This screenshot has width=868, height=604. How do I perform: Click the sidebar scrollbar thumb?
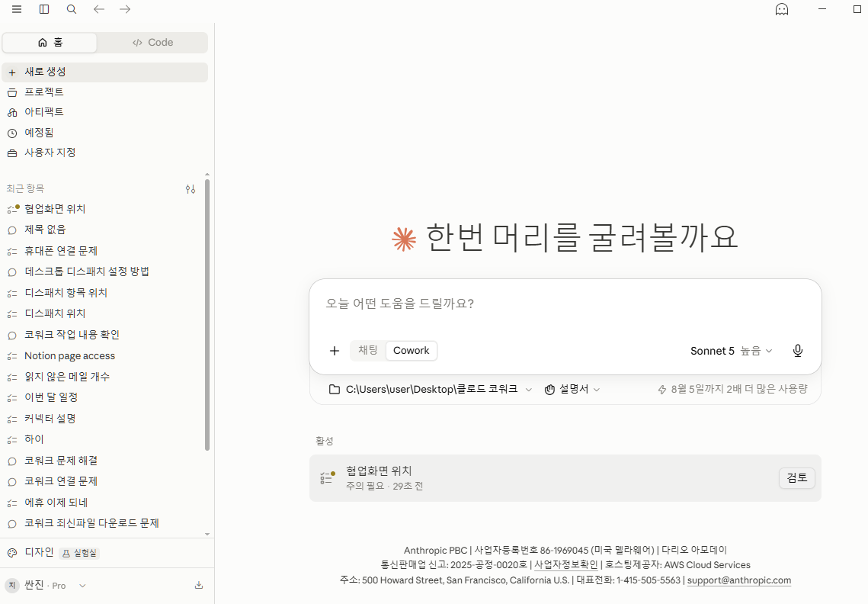pos(207,315)
